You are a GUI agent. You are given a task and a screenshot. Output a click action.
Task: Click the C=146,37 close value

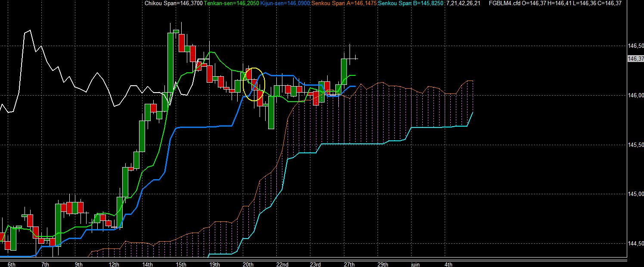tap(609, 3)
